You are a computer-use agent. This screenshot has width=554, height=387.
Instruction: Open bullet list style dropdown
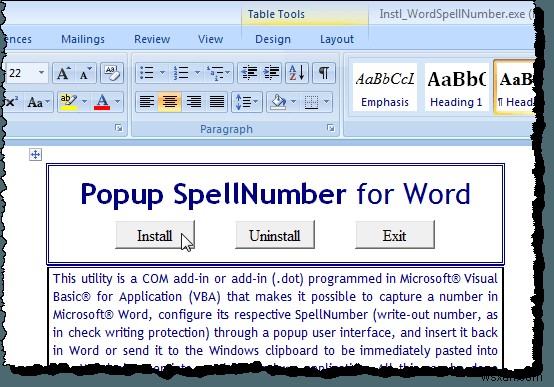162,73
